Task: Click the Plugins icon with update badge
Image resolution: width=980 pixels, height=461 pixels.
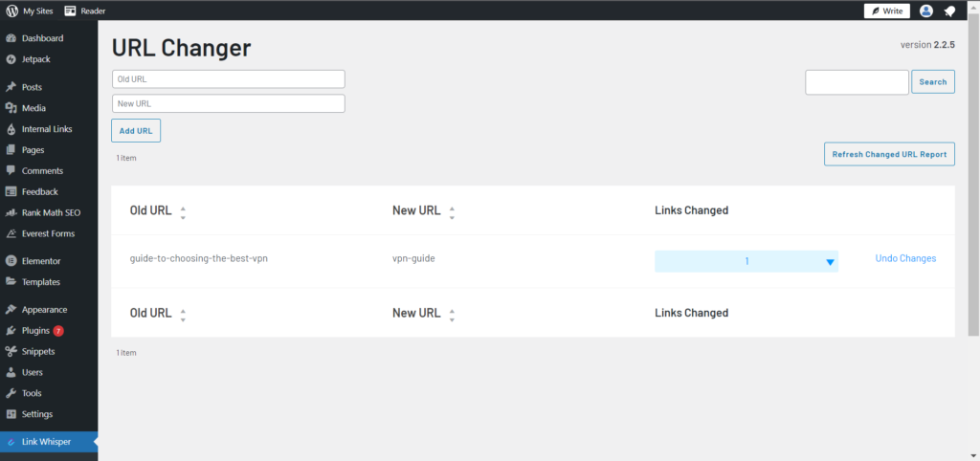Action: click(x=10, y=330)
